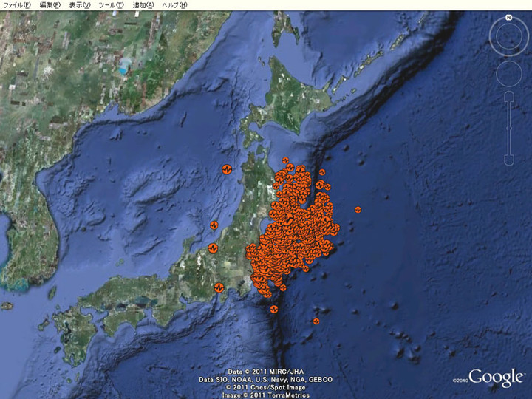Click "Image © 2011 TerraMetrics" attribution text
This screenshot has width=532, height=399.
tap(266, 395)
